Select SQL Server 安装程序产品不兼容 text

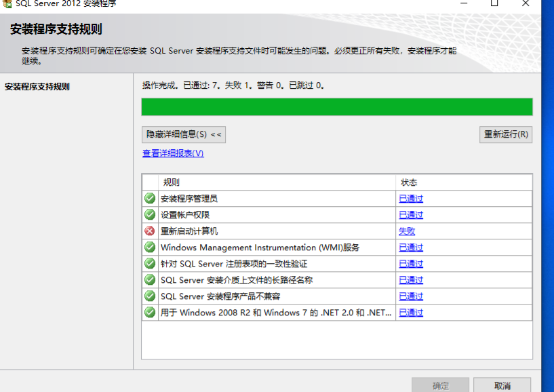220,296
